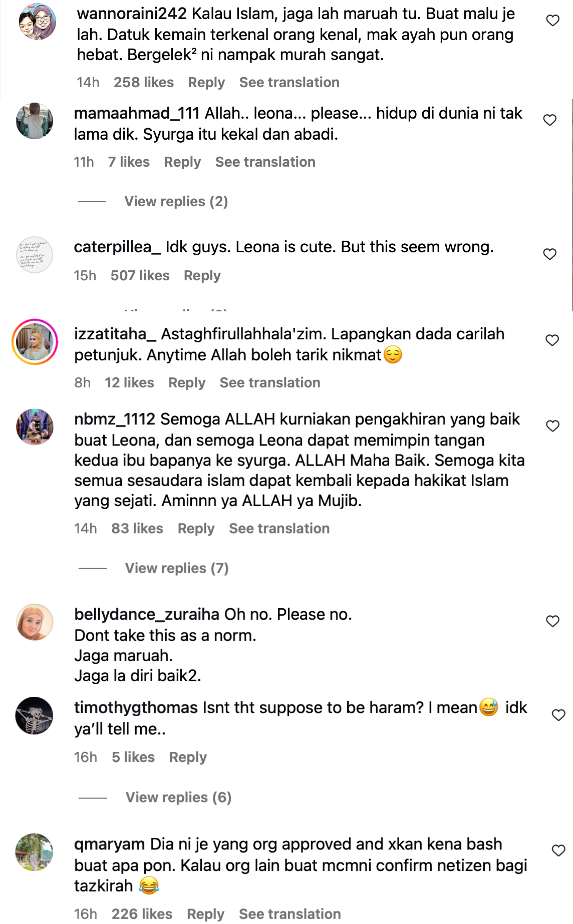
Task: Expand View replies (7) under nbmz_1112
Action: 176,568
